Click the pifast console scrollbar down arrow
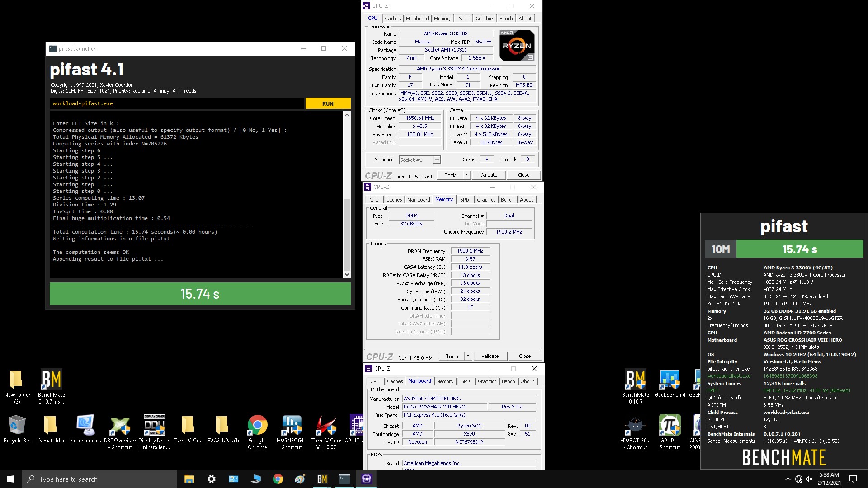 (x=347, y=274)
